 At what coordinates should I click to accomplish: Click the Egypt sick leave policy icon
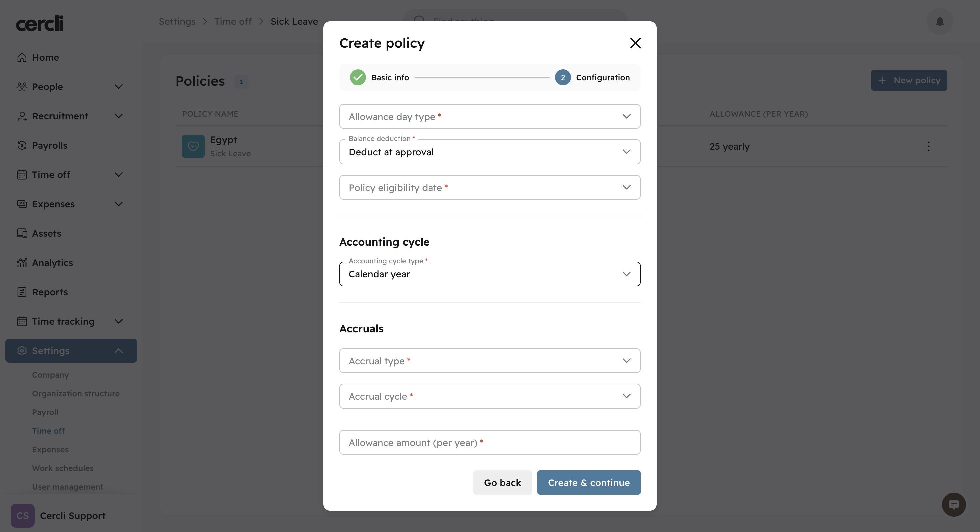(x=193, y=146)
